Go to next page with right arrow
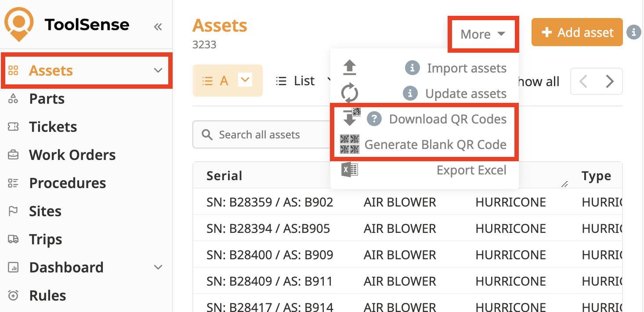The height and width of the screenshot is (312, 644). tap(609, 81)
